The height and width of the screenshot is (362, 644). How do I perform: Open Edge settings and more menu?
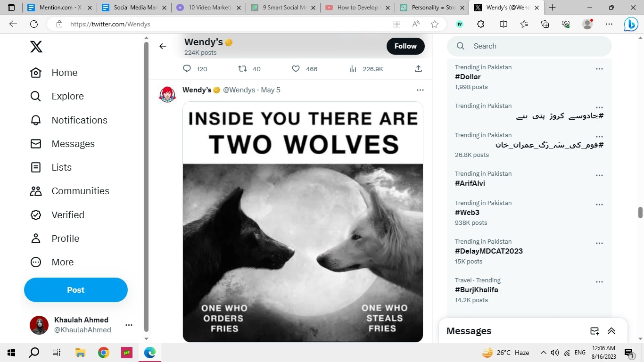tap(609, 24)
